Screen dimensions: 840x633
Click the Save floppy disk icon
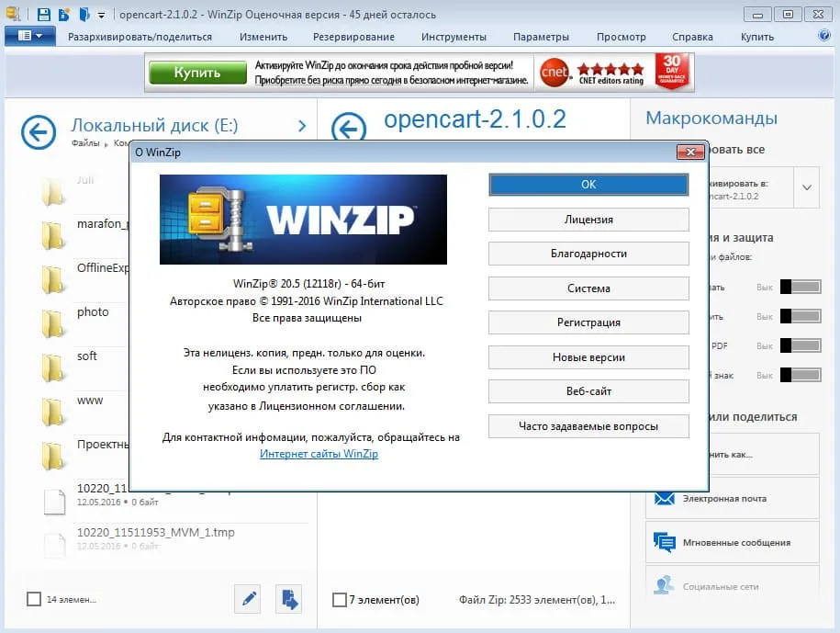(x=44, y=15)
